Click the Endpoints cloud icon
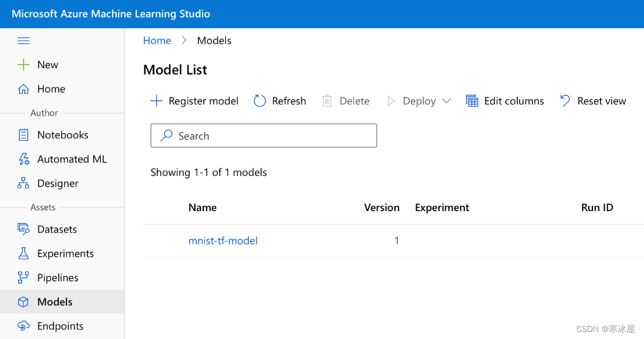 coord(23,326)
